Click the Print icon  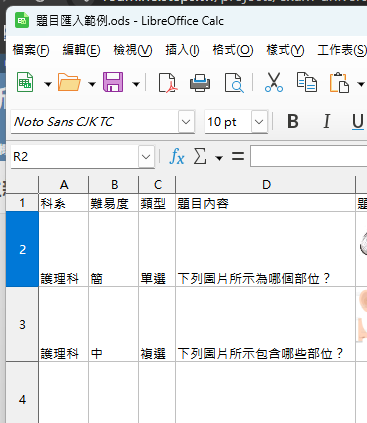coord(200,83)
